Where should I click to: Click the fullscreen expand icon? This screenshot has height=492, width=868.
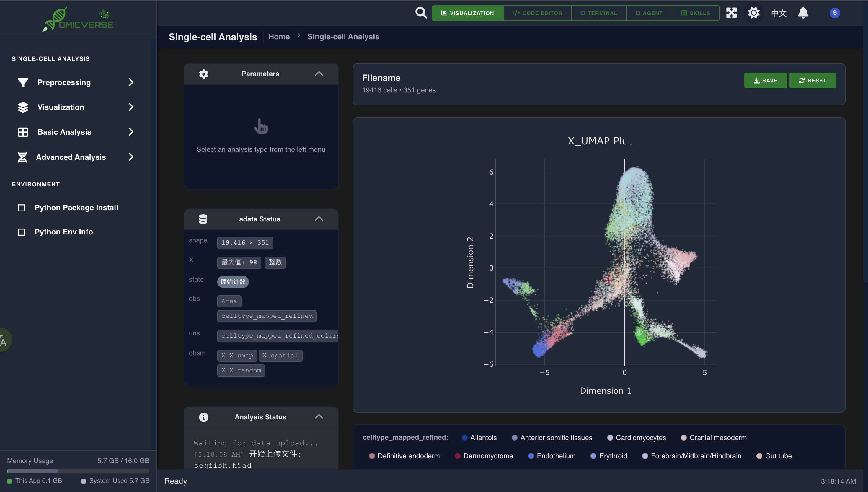(x=731, y=13)
